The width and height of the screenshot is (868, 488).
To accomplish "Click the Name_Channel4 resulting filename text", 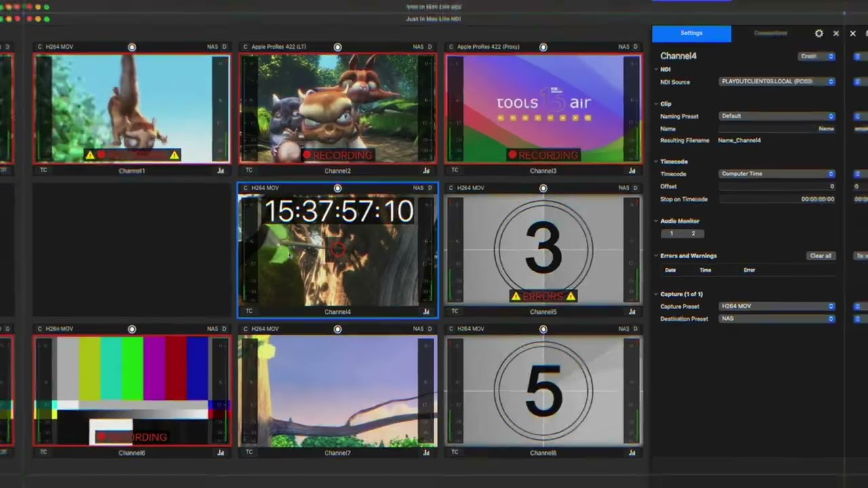I will tap(739, 140).
